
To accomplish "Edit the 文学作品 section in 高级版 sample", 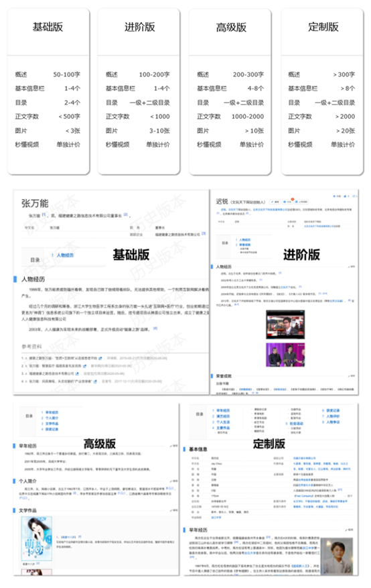I will pos(173,510).
